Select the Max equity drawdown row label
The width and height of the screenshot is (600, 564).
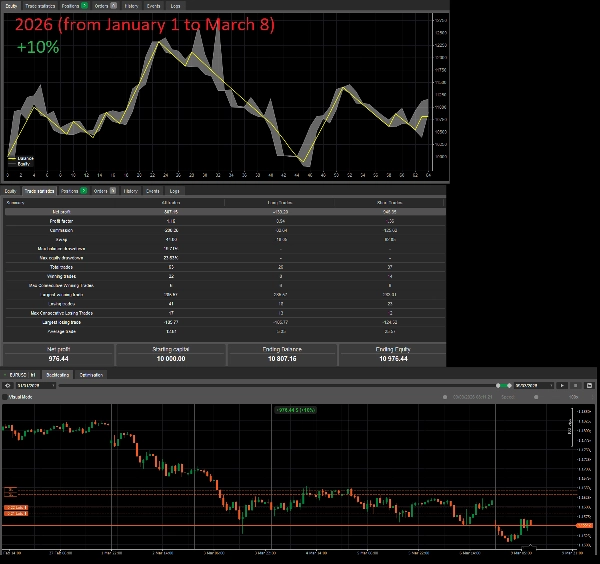pyautogui.click(x=61, y=258)
